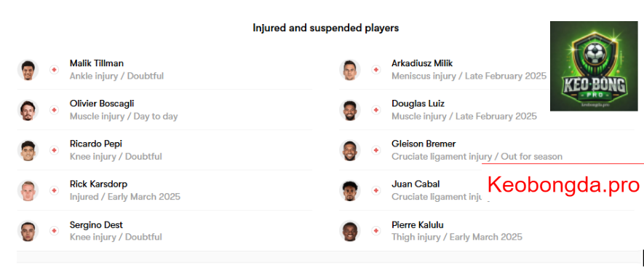Click the injury icon next to Juan Cabal
644x277 pixels.
[x=375, y=190]
